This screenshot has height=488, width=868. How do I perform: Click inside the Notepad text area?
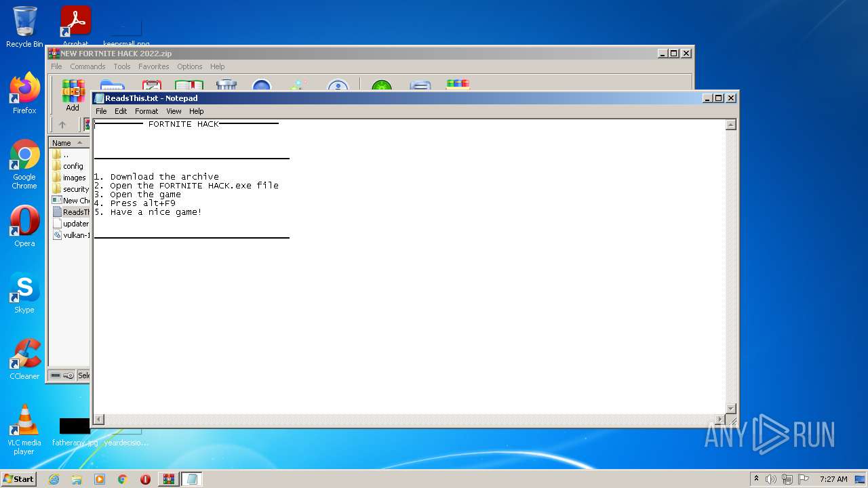[x=409, y=266]
